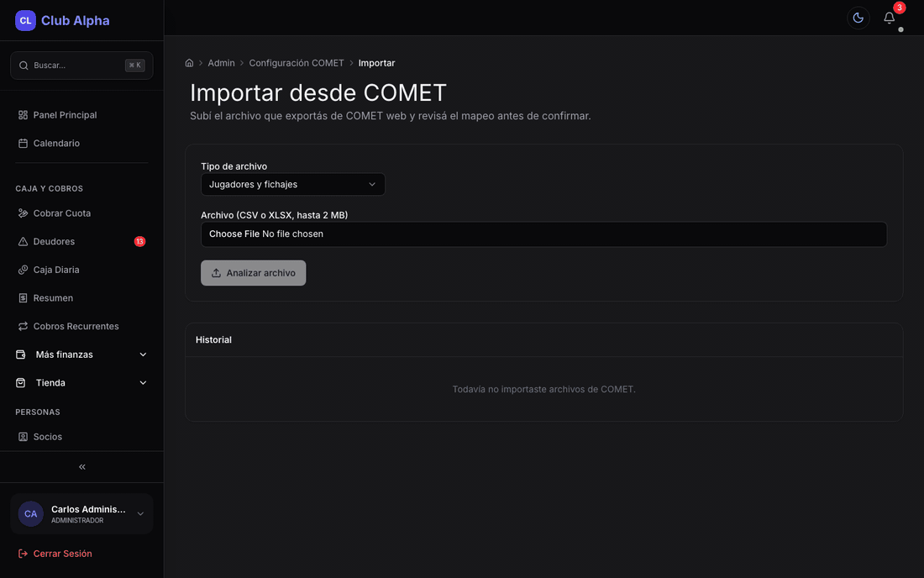This screenshot has width=924, height=578.
Task: Click the Cerrar Sesión logout icon
Action: point(23,554)
